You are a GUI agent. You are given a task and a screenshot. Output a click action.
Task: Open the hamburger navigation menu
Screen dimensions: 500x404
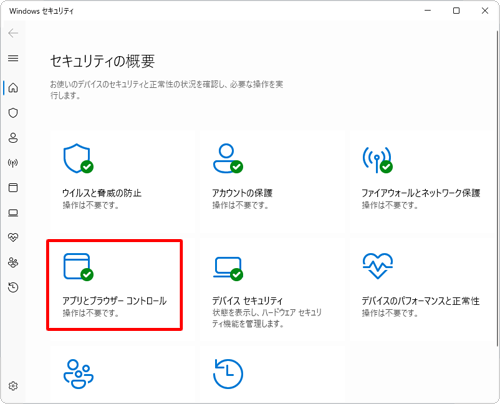click(x=13, y=58)
